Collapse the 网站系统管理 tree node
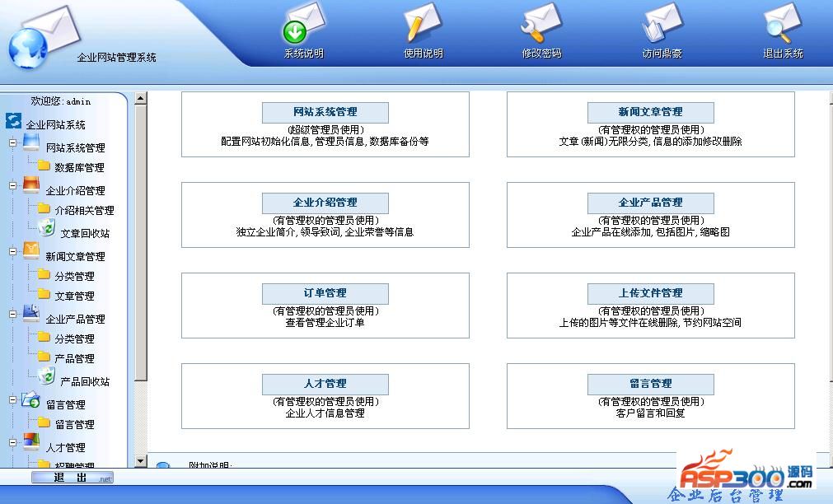 pos(12,142)
